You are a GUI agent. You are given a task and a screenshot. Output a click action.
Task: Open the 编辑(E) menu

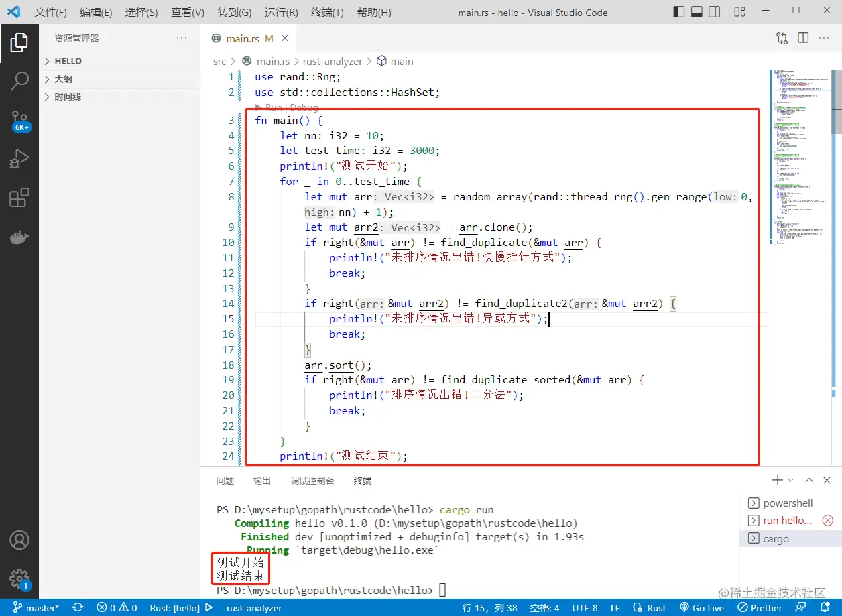[x=96, y=13]
